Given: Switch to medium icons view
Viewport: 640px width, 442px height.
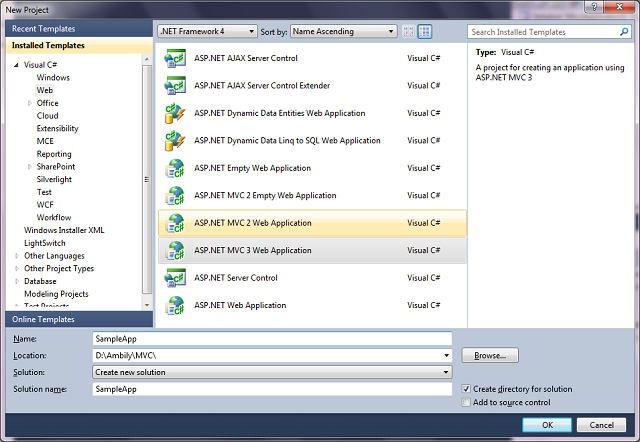Looking at the screenshot, I should [424, 32].
